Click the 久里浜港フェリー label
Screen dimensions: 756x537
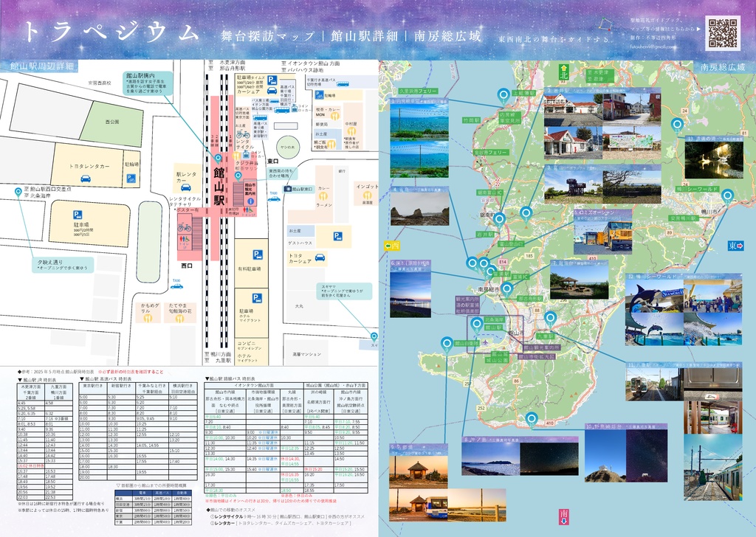pos(418,91)
